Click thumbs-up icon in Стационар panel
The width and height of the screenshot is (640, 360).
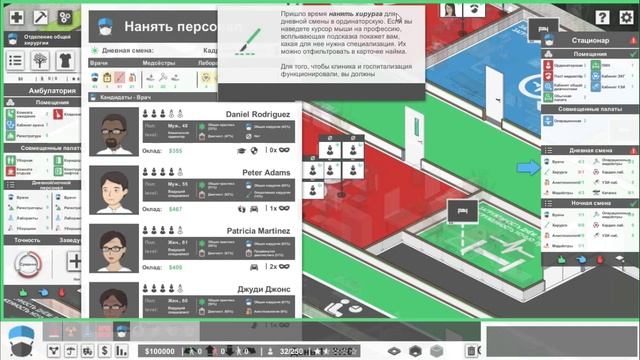pyautogui.click(x=561, y=260)
